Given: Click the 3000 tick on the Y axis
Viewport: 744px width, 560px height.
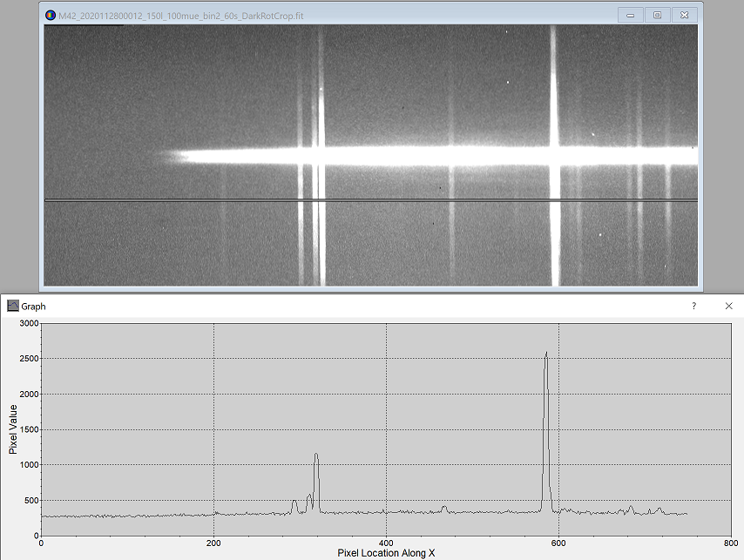Looking at the screenshot, I should click(x=29, y=323).
